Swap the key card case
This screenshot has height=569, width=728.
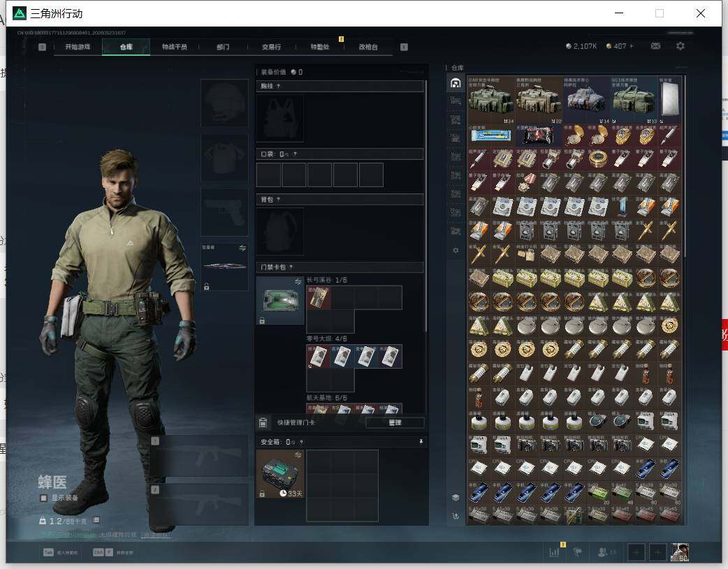pos(298,281)
